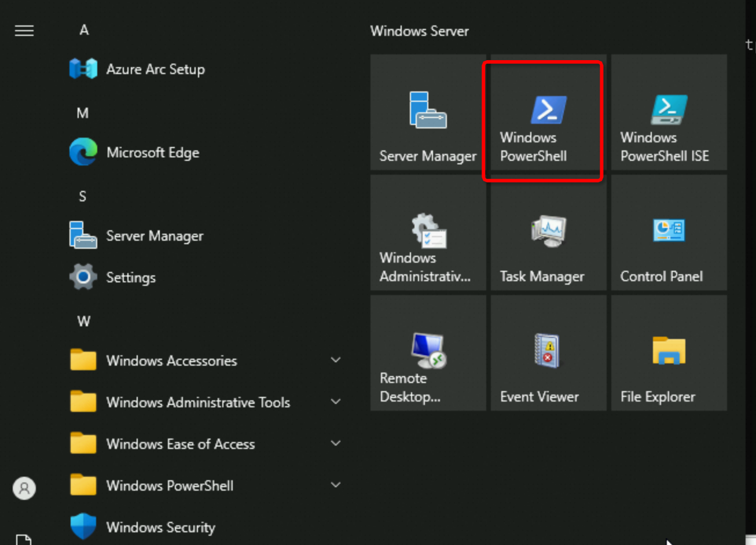Viewport: 756px width, 545px height.
Task: Click the Azure Arc Setup label
Action: click(x=155, y=69)
